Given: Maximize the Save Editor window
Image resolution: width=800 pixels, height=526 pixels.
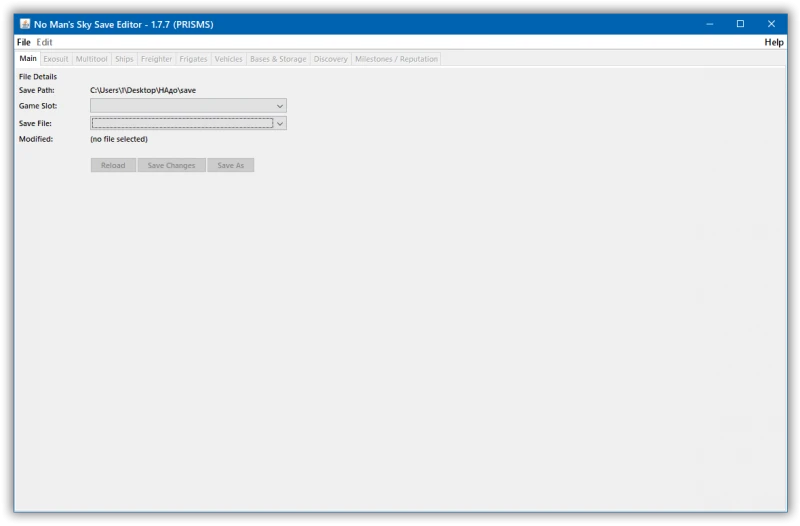Looking at the screenshot, I should point(740,24).
